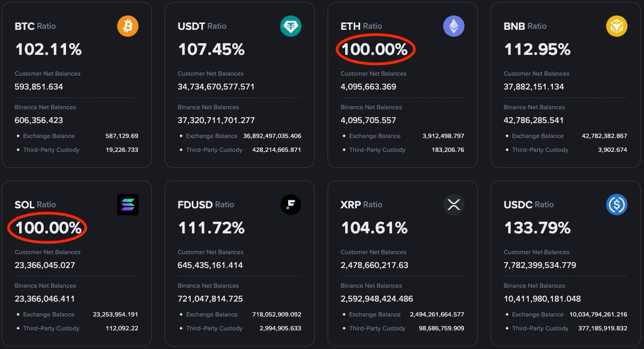
Task: Click the Bitcoin logo icon
Action: [x=128, y=26]
